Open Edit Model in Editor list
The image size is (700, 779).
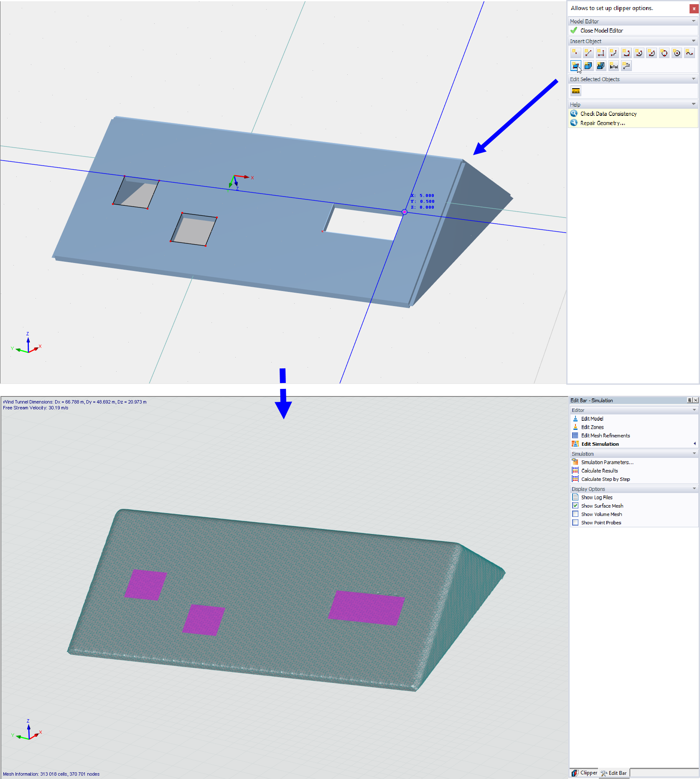[592, 419]
